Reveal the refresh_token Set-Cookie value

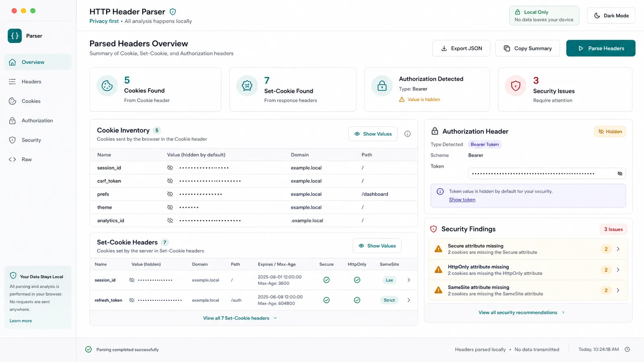click(132, 300)
